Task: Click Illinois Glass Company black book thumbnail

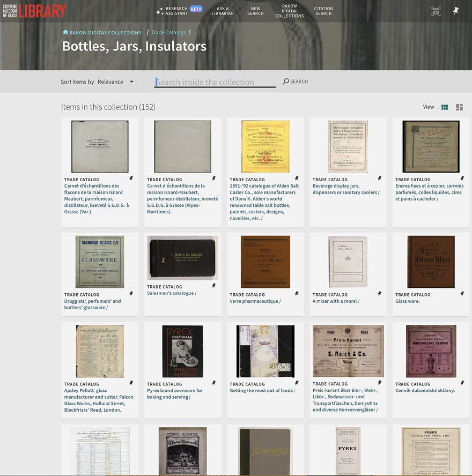Action: point(182,258)
